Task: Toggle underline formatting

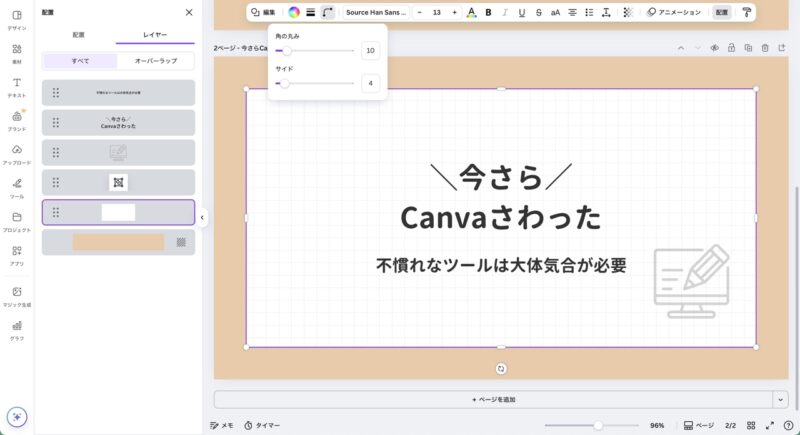Action: coord(521,12)
